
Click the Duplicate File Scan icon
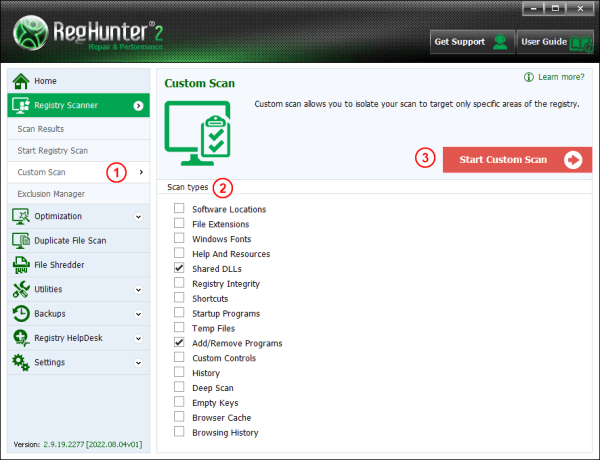(20, 240)
